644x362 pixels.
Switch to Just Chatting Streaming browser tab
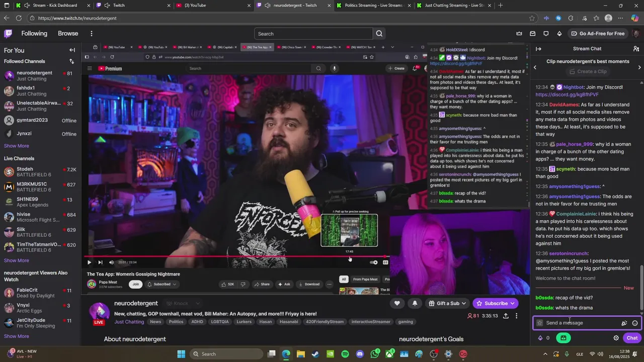pyautogui.click(x=454, y=6)
